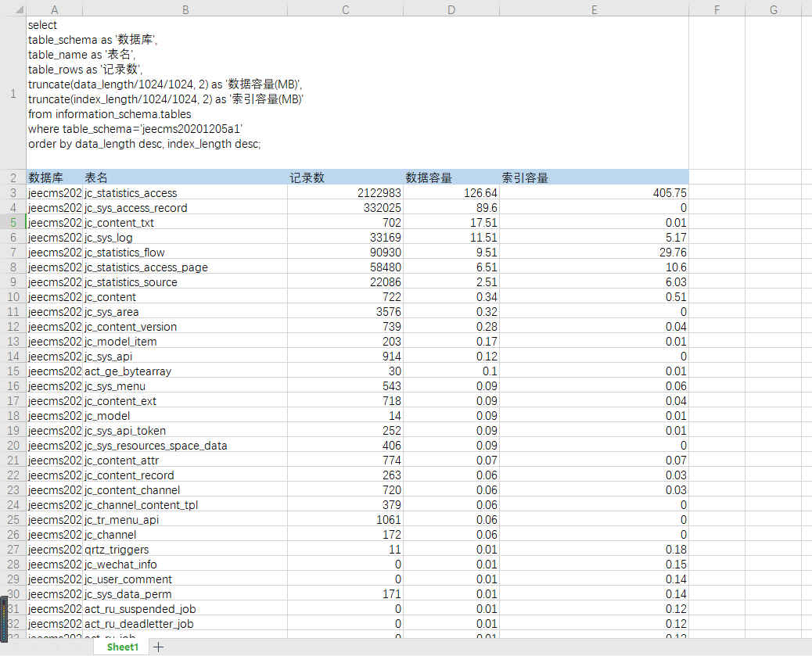Viewport: 812px width, 656px height.
Task: Select the cell with value 2122983
Action: (x=345, y=192)
